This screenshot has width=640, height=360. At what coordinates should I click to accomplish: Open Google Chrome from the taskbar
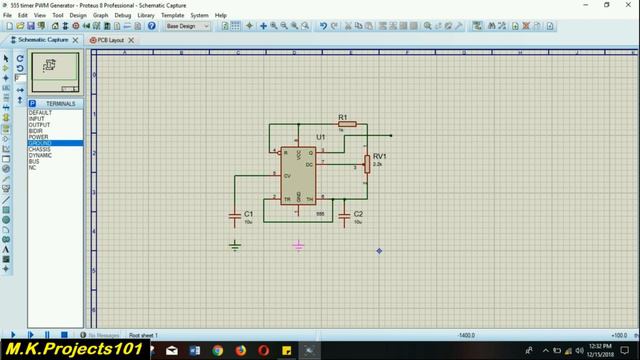[218, 351]
